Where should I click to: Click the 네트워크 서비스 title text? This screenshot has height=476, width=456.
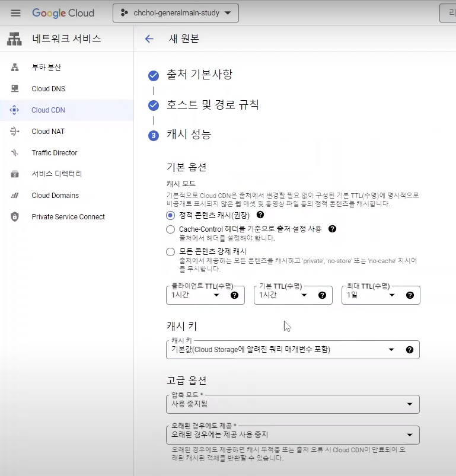[x=66, y=39]
